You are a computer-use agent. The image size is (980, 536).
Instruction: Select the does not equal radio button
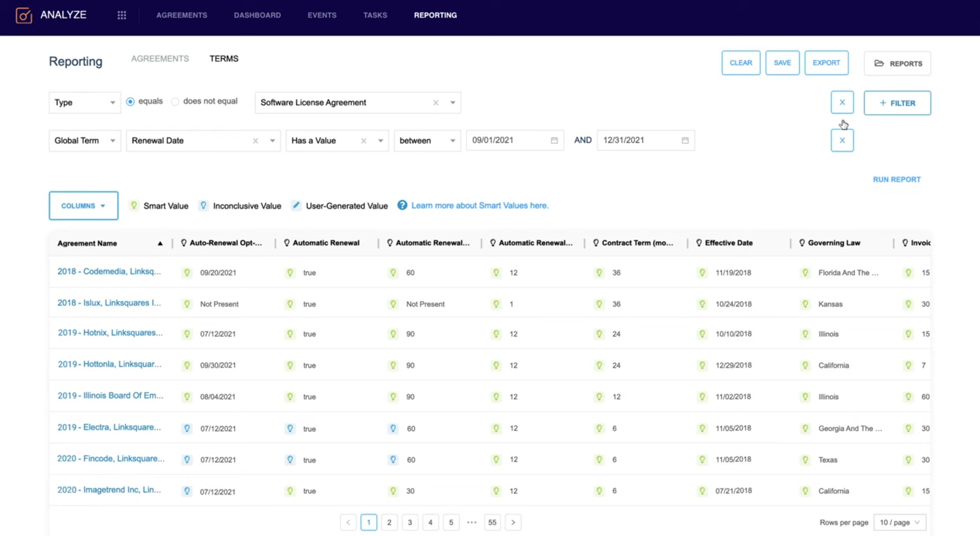coord(175,101)
